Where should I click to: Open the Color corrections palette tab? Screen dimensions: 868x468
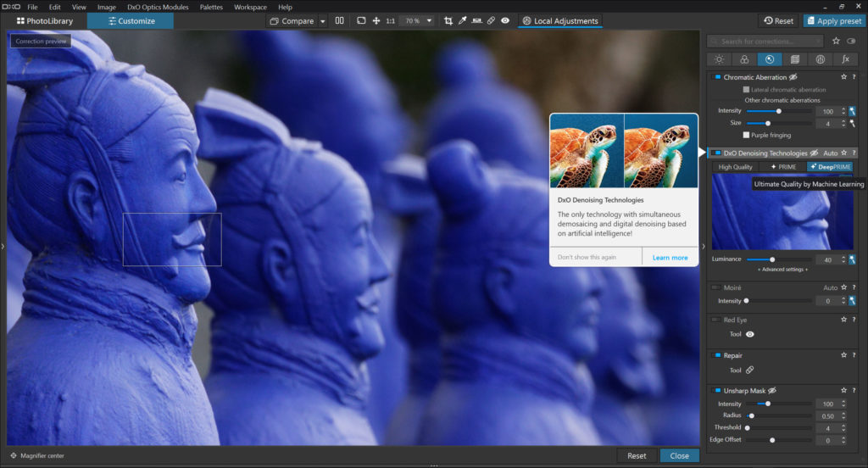click(744, 59)
